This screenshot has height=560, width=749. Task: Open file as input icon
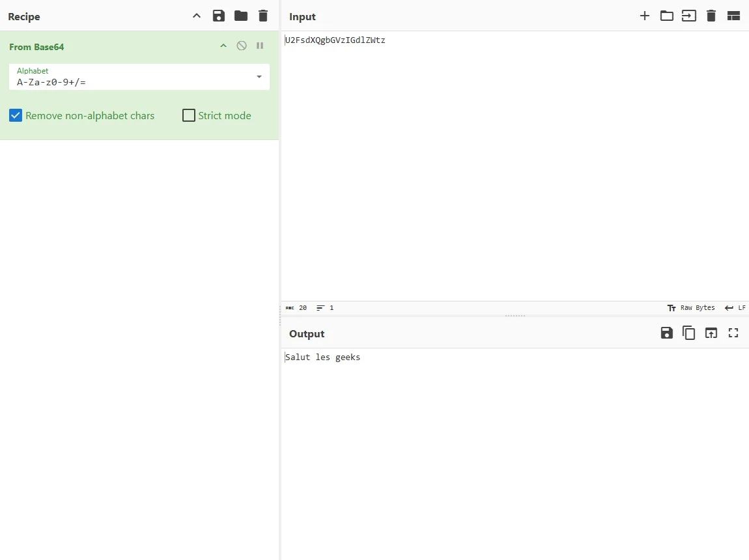coord(689,16)
